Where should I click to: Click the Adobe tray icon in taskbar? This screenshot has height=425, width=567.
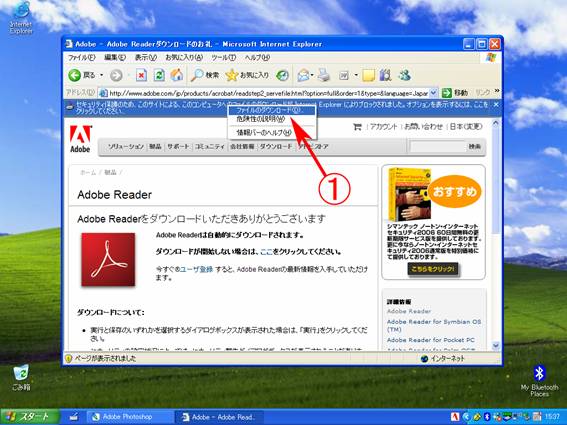pos(455,417)
